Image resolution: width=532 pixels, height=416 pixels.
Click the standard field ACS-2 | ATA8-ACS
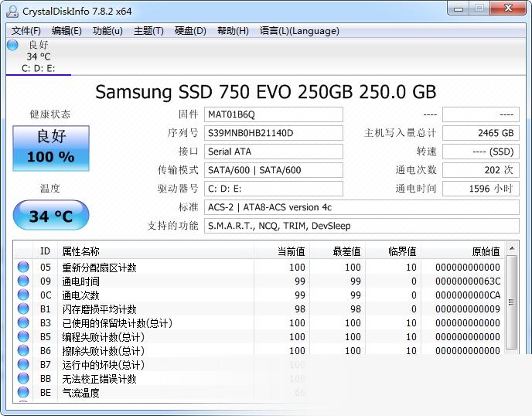(x=362, y=207)
